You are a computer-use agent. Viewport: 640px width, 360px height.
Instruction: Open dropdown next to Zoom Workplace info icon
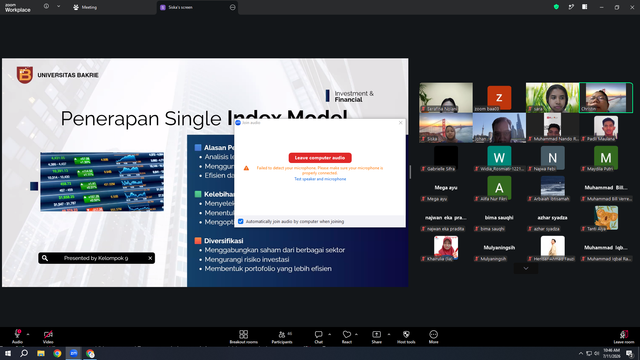point(58,7)
